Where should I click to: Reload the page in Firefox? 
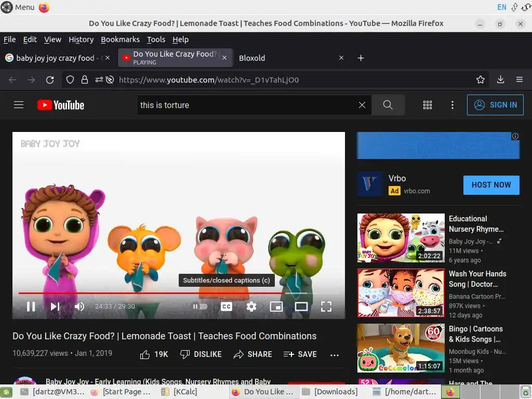point(50,79)
